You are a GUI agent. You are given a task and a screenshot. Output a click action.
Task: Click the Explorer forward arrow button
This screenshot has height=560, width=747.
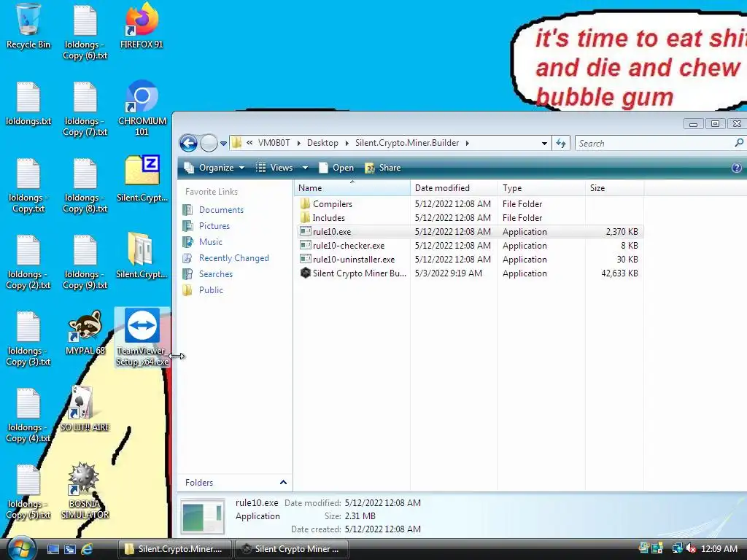click(x=209, y=143)
